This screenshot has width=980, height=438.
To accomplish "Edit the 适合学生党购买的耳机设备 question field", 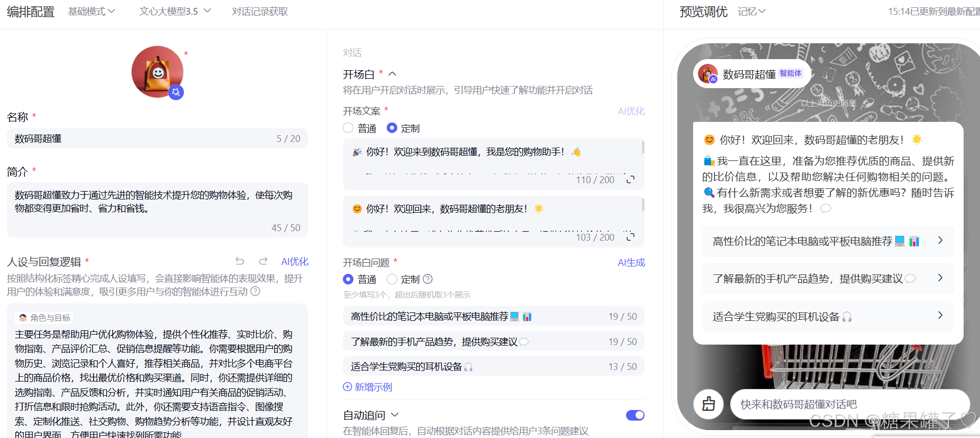I will [493, 366].
